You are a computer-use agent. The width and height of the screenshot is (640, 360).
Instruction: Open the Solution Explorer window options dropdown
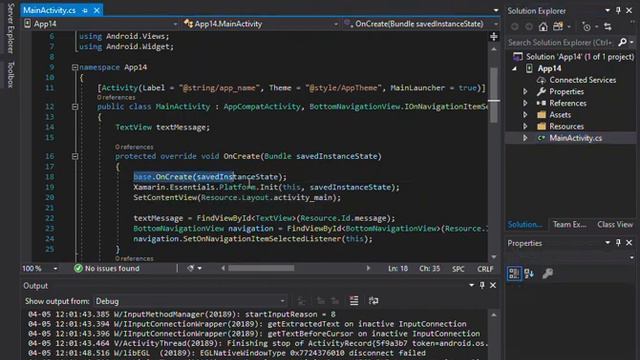click(x=607, y=11)
